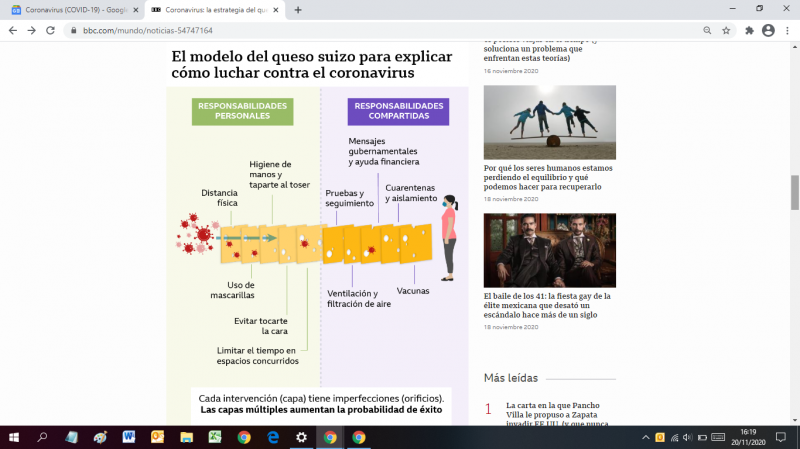
Task: Open the Chrome profile avatar
Action: (768, 30)
